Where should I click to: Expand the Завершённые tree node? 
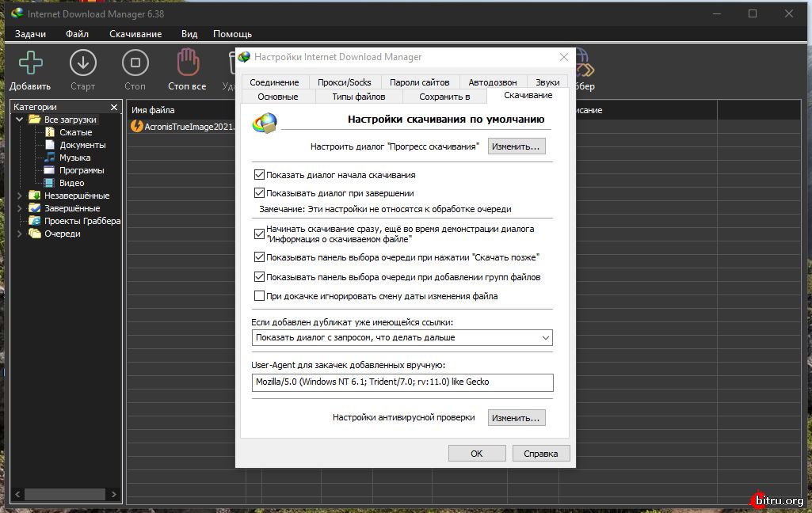(x=19, y=208)
